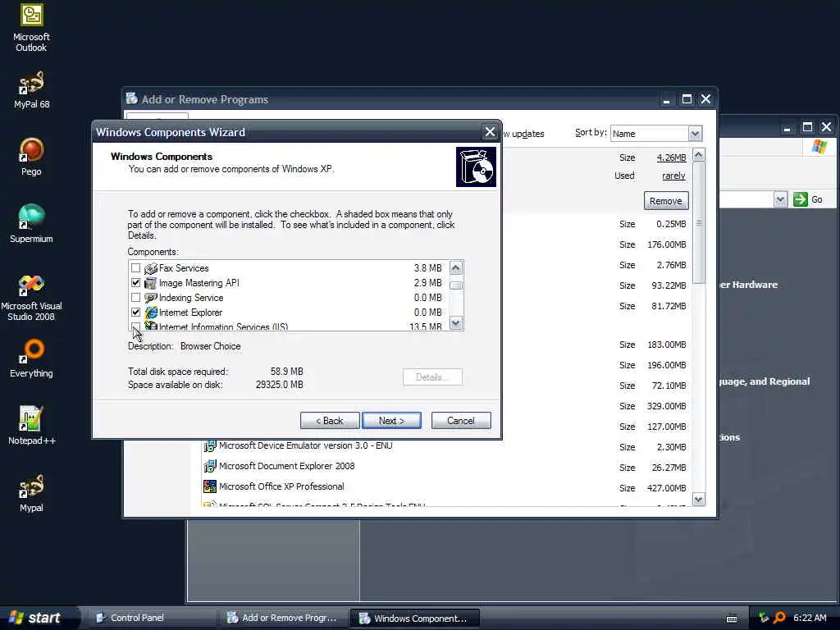Screen dimensions: 840x630
Task: Open Microsoft Outlook desktop icon
Action: coord(31,28)
